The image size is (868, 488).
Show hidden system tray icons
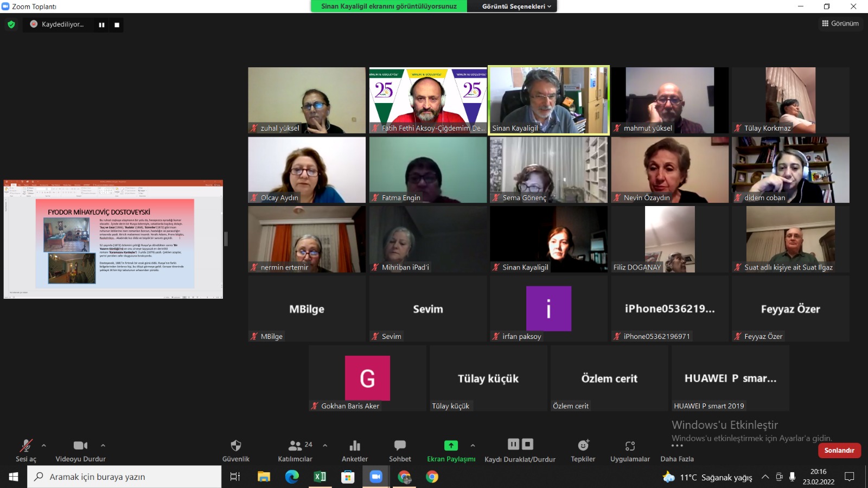click(765, 477)
